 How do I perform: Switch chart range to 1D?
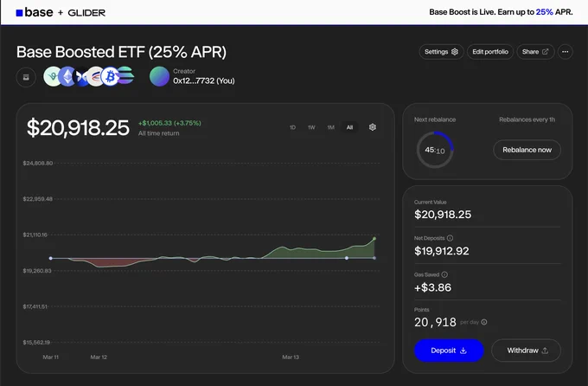[x=292, y=128]
